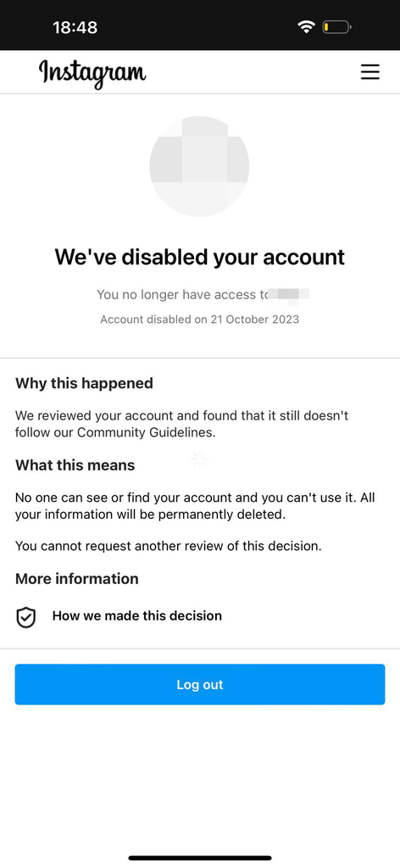This screenshot has height=868, width=400.
Task: Tap the 18:48 clock
Action: pos(75,27)
